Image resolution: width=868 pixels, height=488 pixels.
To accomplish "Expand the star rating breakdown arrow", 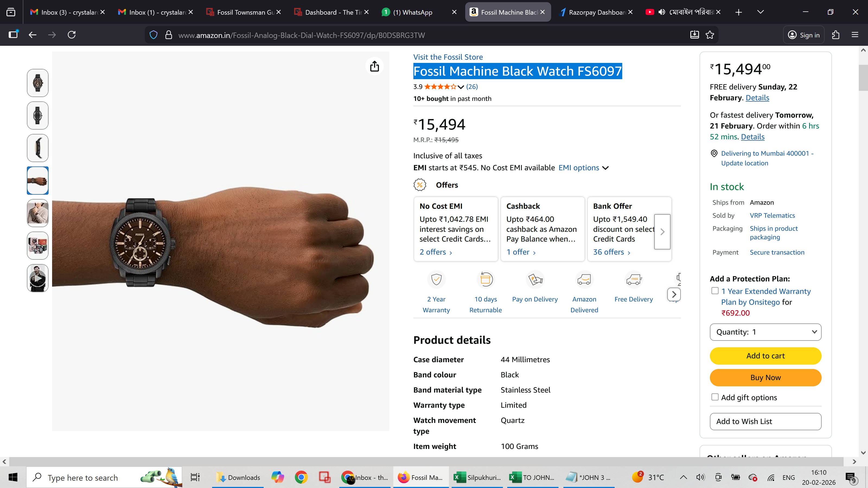I will point(461,87).
